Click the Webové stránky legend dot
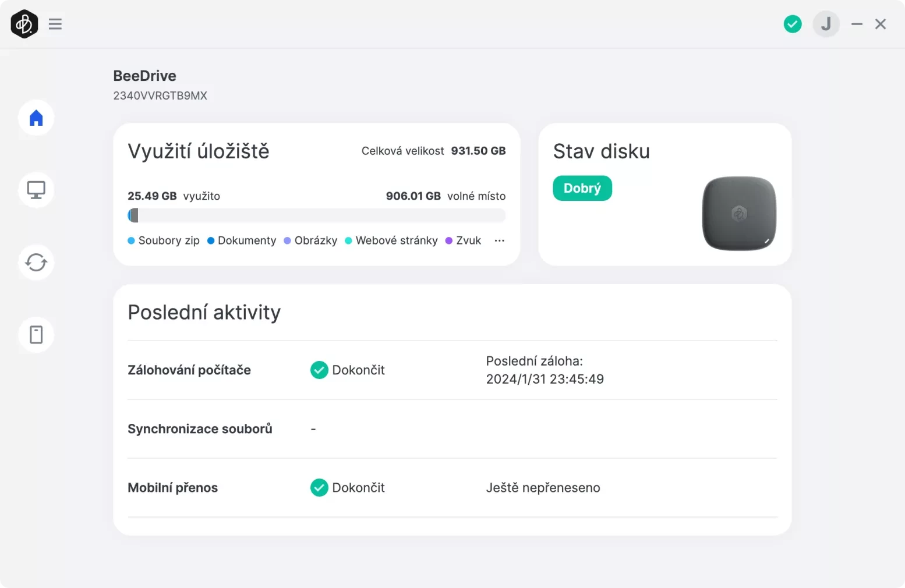 pyautogui.click(x=348, y=240)
